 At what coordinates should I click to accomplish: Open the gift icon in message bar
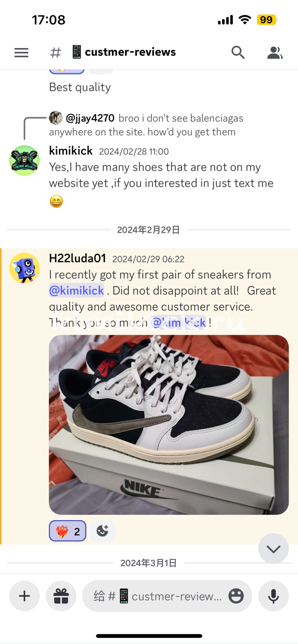click(61, 596)
